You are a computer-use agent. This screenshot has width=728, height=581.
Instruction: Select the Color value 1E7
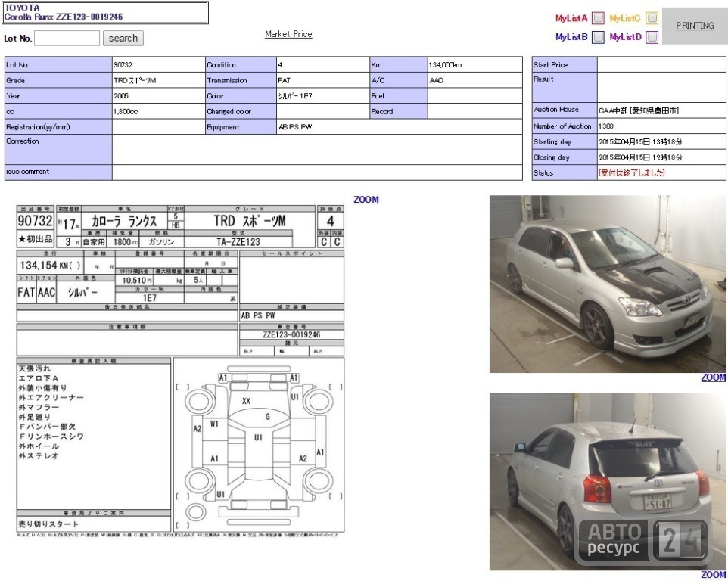pyautogui.click(x=295, y=95)
